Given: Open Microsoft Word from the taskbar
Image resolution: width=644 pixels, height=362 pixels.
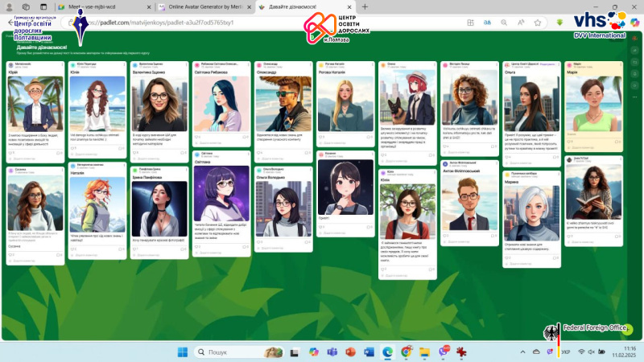Looking at the screenshot, I should click(x=369, y=352).
